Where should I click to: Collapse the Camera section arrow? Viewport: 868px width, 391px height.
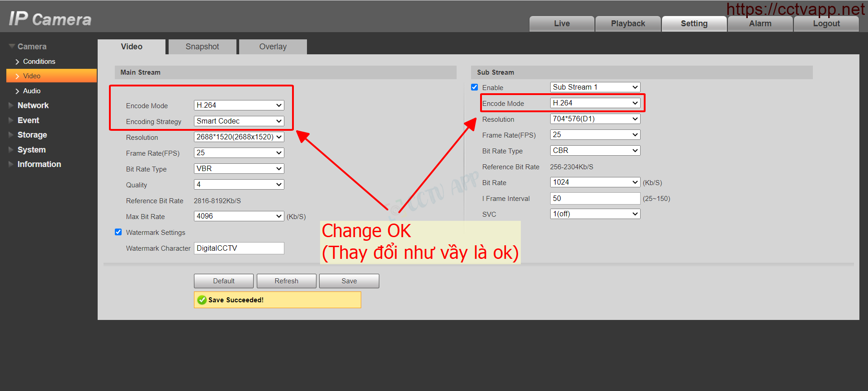click(12, 46)
